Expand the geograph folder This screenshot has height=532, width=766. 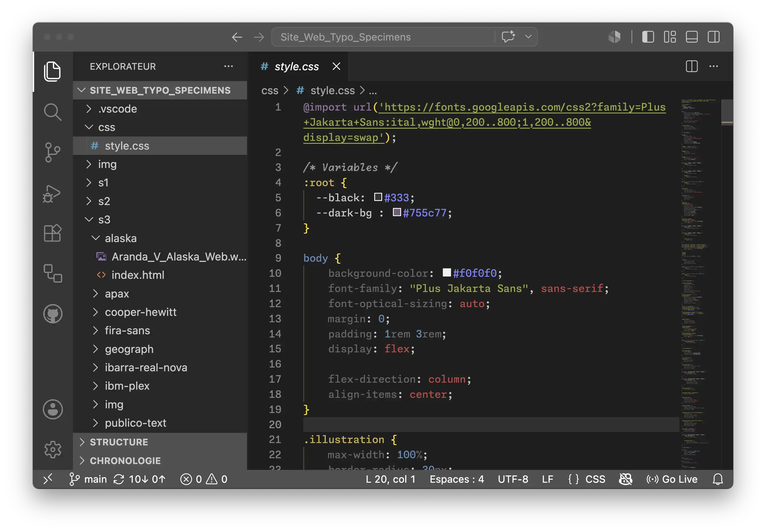(160, 349)
